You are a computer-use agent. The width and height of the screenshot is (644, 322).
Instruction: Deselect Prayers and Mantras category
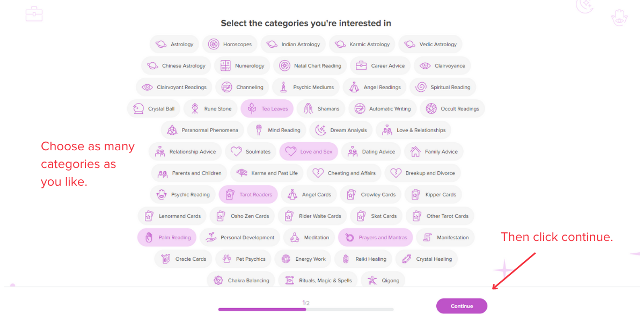point(375,238)
